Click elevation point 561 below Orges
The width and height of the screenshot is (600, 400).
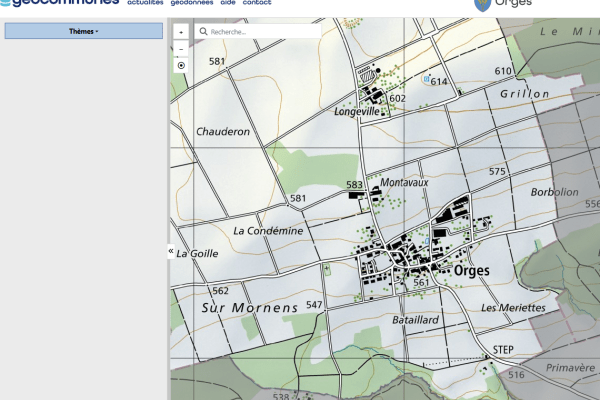pos(421,282)
